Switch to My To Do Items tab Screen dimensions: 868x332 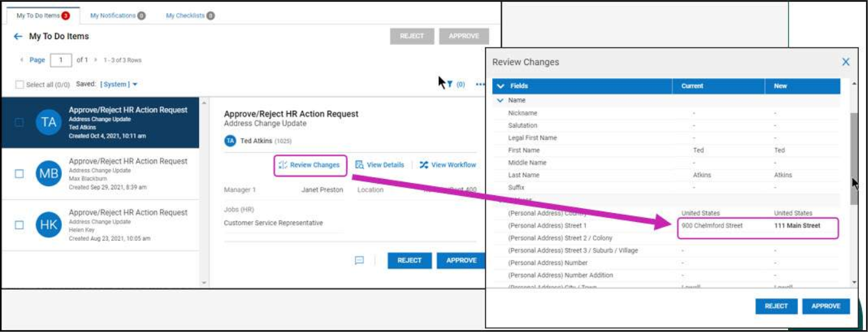pyautogui.click(x=43, y=15)
